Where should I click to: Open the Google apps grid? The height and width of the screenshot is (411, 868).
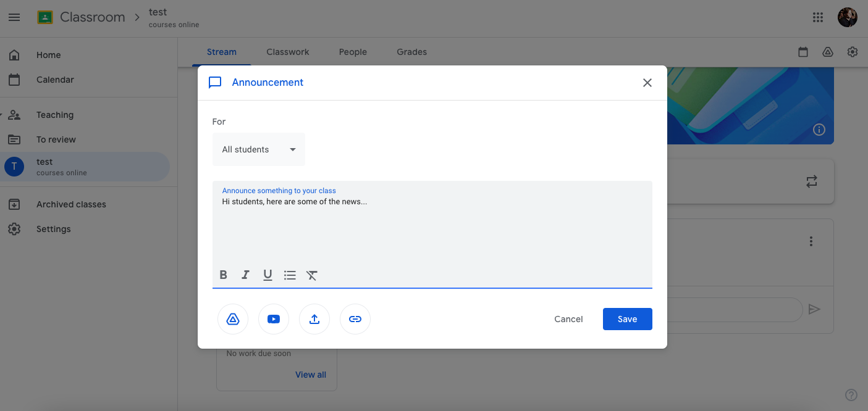pyautogui.click(x=818, y=17)
